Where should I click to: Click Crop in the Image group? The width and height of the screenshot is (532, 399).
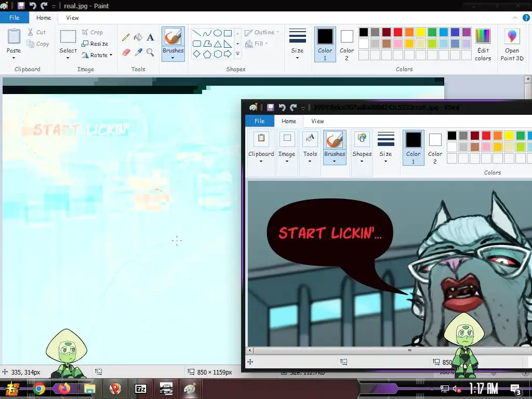point(92,32)
